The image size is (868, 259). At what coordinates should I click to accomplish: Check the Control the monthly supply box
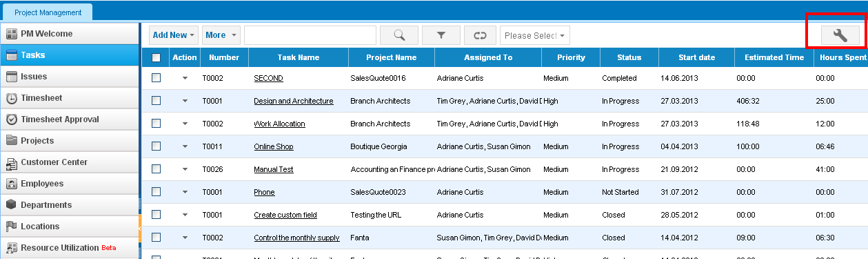pyautogui.click(x=156, y=238)
